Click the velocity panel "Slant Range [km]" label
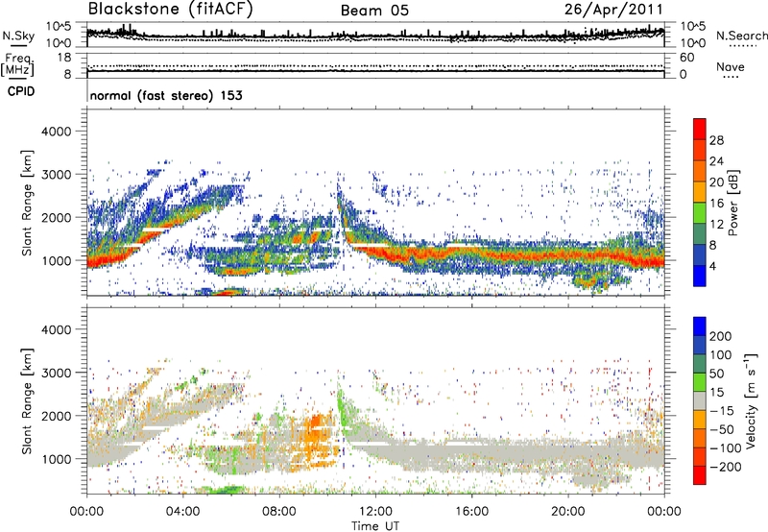The image size is (768, 532). [27, 401]
